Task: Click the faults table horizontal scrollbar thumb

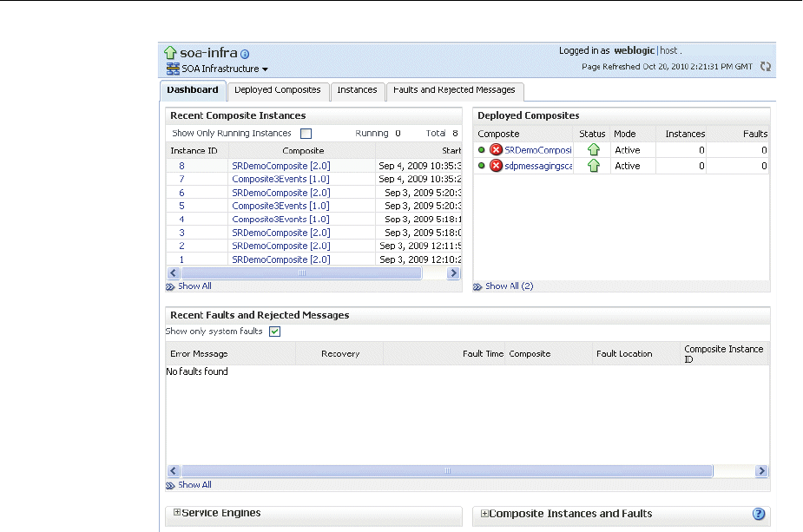Action: 448,471
